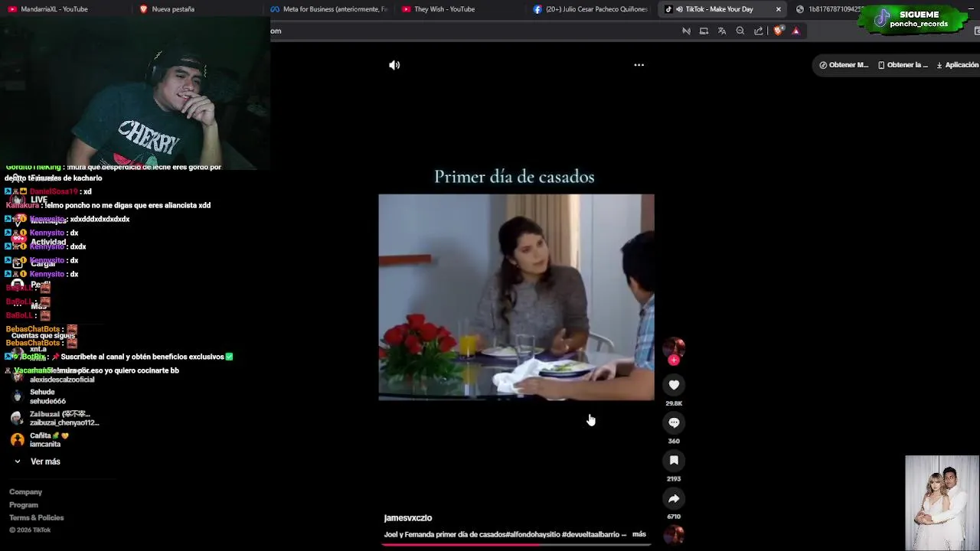The image size is (980, 551).
Task: Click the browser translate page icon
Action: point(722,31)
